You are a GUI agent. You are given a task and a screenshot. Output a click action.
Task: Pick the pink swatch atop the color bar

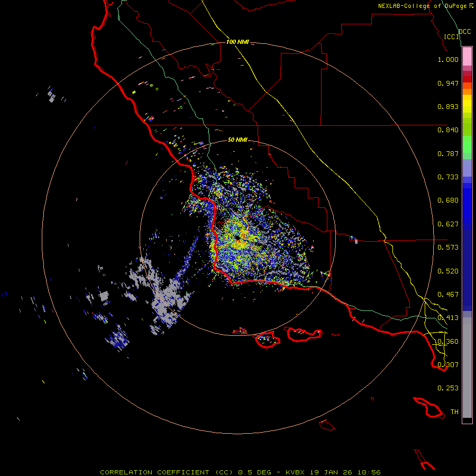pyautogui.click(x=467, y=57)
